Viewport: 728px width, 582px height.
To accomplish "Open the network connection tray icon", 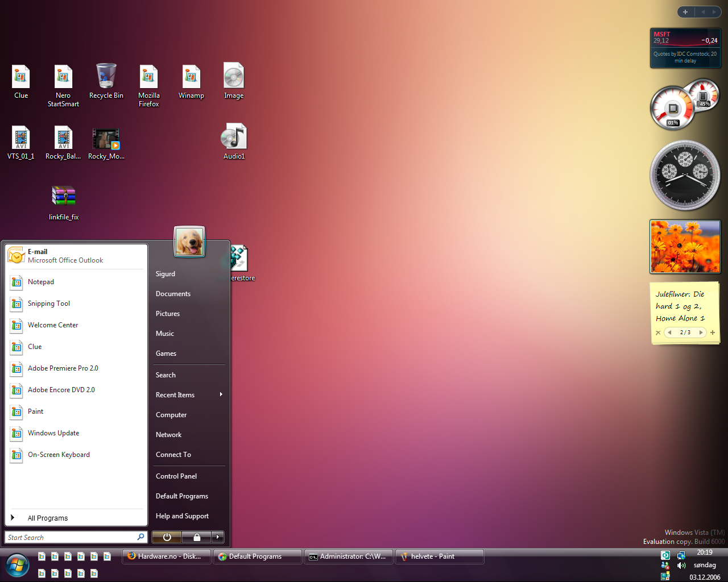I will click(x=681, y=555).
